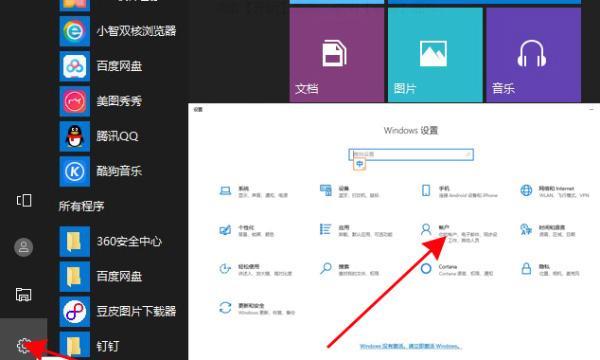Open 轻松使用 settings category
The height and width of the screenshot is (360, 600).
[255, 269]
